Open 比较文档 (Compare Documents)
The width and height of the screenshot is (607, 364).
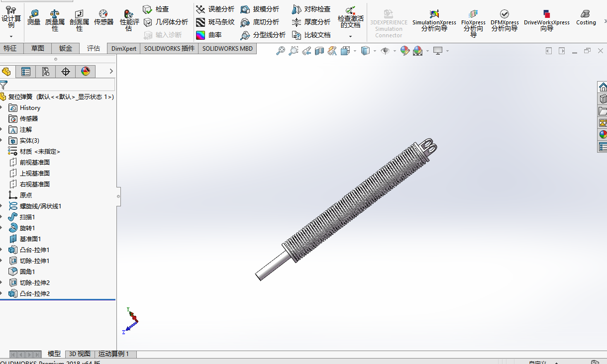[x=311, y=35]
